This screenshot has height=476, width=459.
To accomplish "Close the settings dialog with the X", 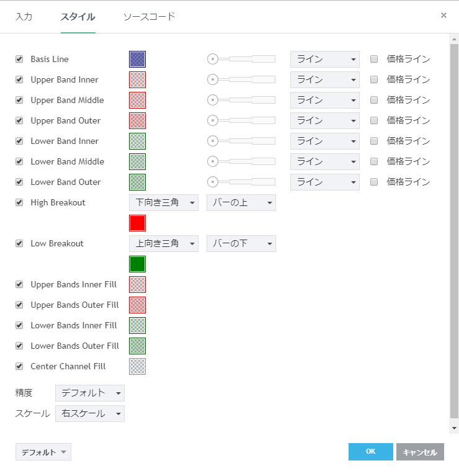I will [x=443, y=16].
